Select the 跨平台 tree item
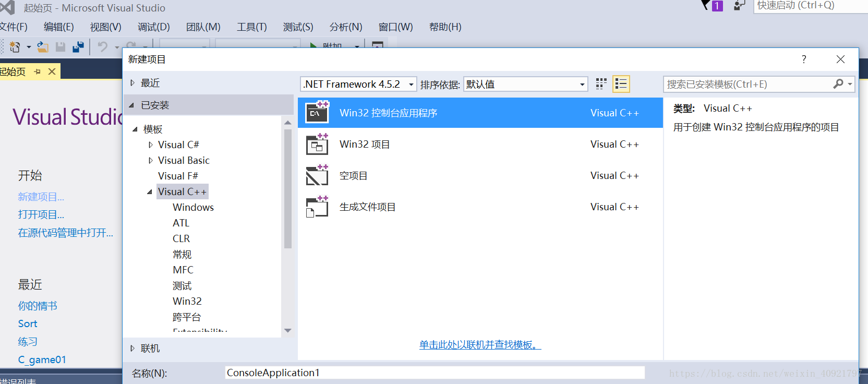The image size is (868, 384). [x=187, y=317]
